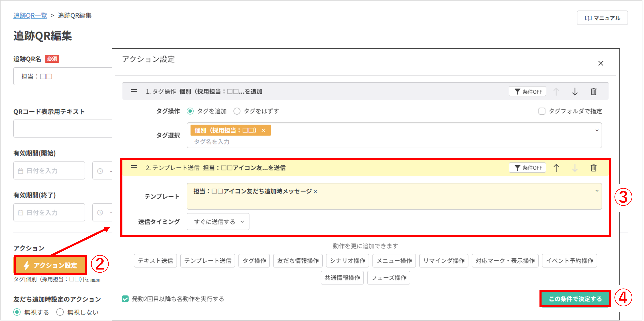Move the テンプレート送信 action up using the arrow
The width and height of the screenshot is (644, 321).
coord(556,168)
